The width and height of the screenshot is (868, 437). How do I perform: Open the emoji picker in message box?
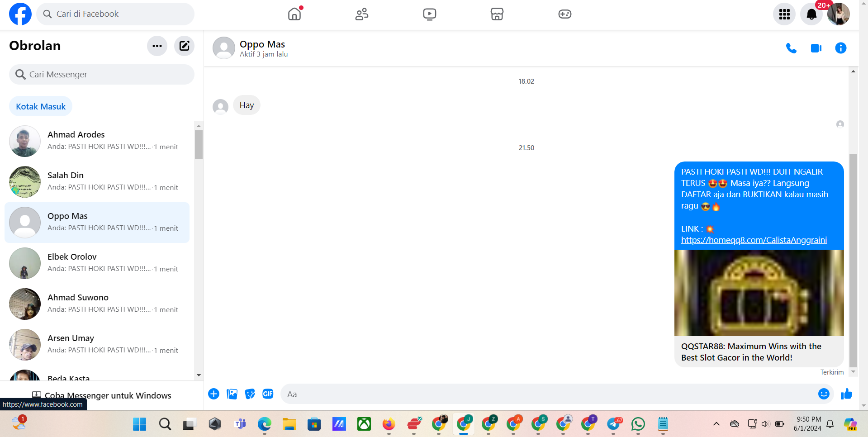coord(824,394)
